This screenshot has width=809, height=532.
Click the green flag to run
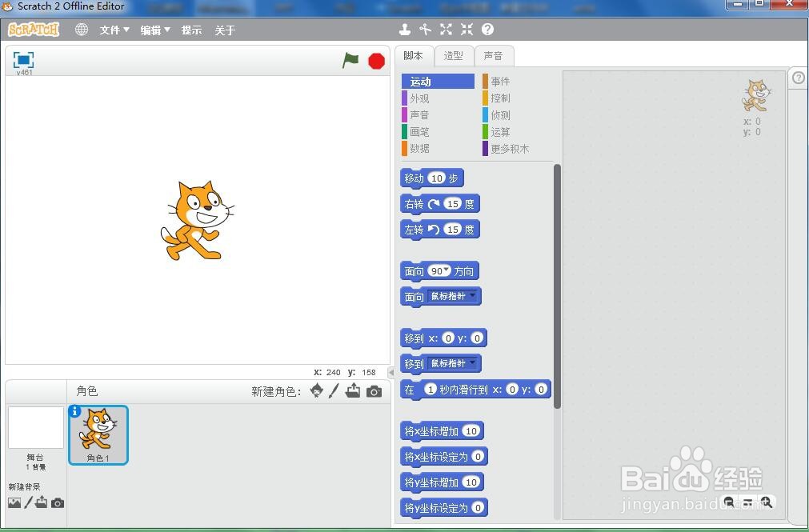pos(350,60)
